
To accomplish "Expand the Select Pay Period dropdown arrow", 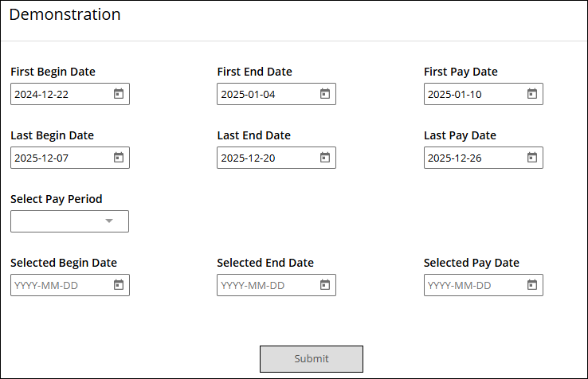I will click(x=109, y=221).
